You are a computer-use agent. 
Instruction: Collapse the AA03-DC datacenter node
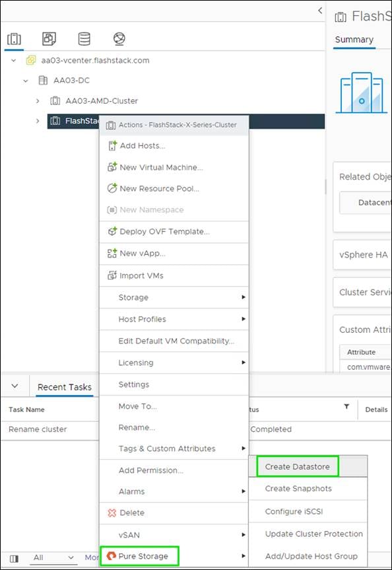tap(26, 80)
